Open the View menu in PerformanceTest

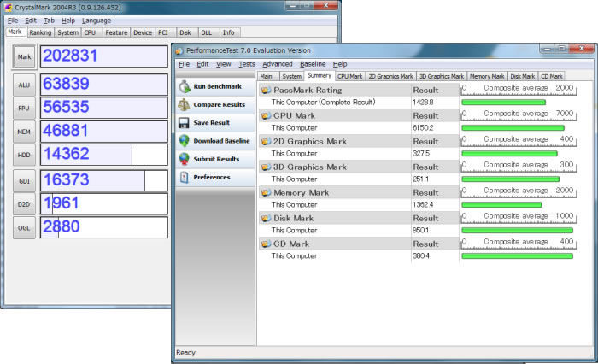224,64
